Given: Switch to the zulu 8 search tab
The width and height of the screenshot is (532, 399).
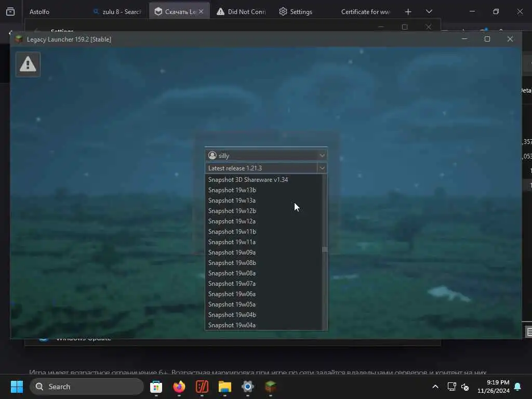Looking at the screenshot, I should click(x=117, y=11).
